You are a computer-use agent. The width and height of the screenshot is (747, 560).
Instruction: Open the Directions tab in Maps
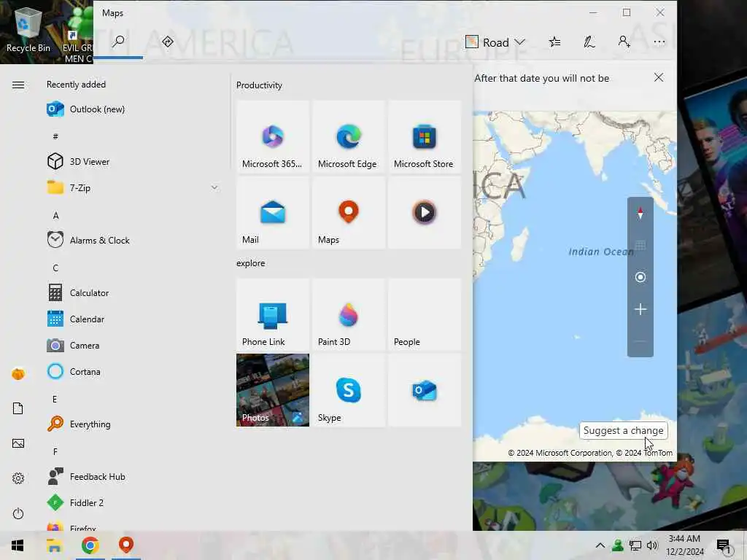pyautogui.click(x=167, y=42)
